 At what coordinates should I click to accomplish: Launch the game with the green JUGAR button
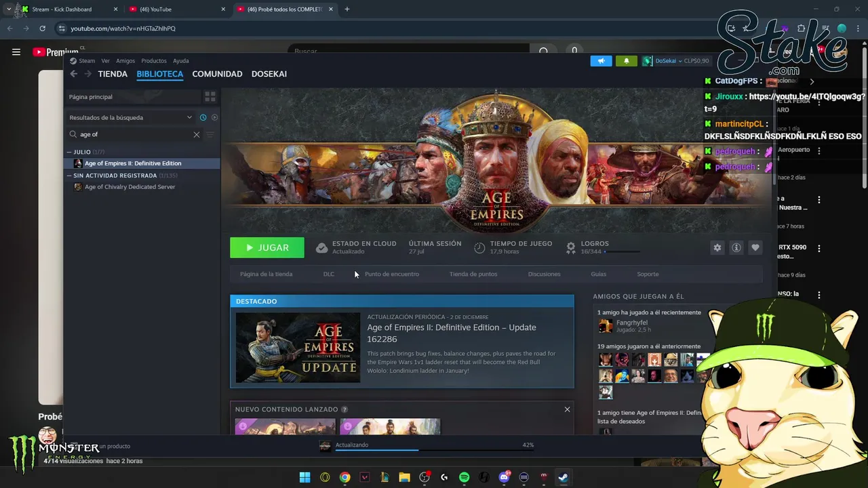click(267, 247)
